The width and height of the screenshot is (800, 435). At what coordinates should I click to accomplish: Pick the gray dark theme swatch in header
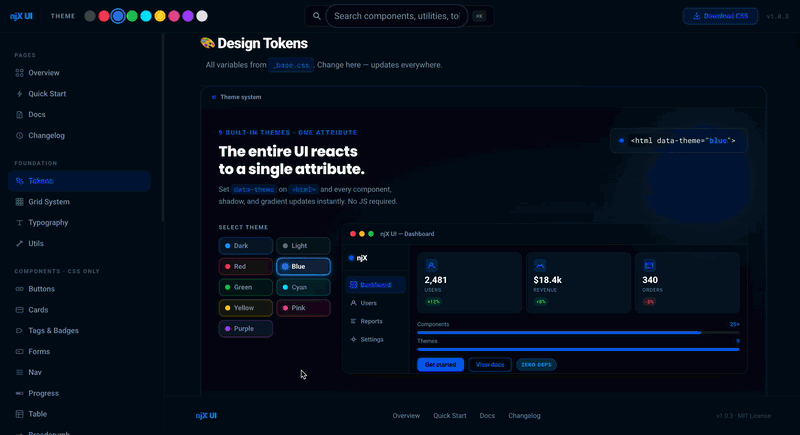pyautogui.click(x=90, y=16)
